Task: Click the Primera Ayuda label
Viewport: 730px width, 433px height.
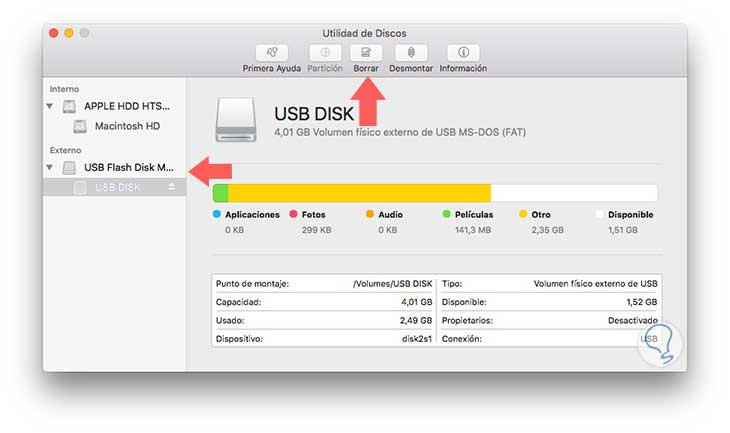Action: (x=271, y=68)
